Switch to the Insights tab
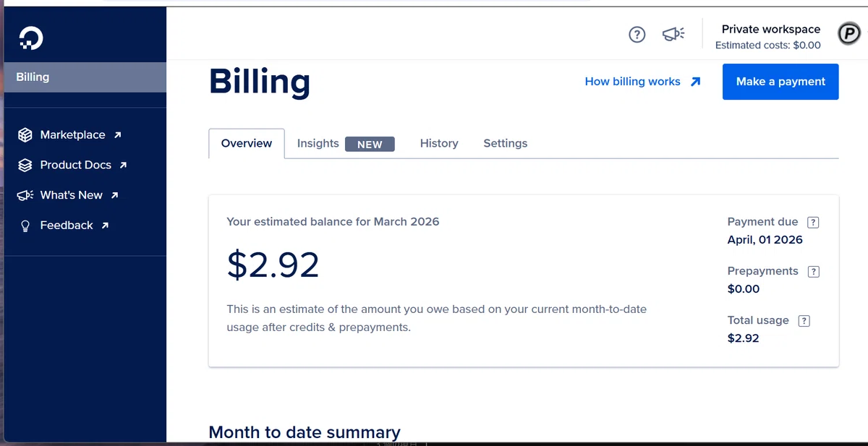868x446 pixels. click(x=346, y=144)
